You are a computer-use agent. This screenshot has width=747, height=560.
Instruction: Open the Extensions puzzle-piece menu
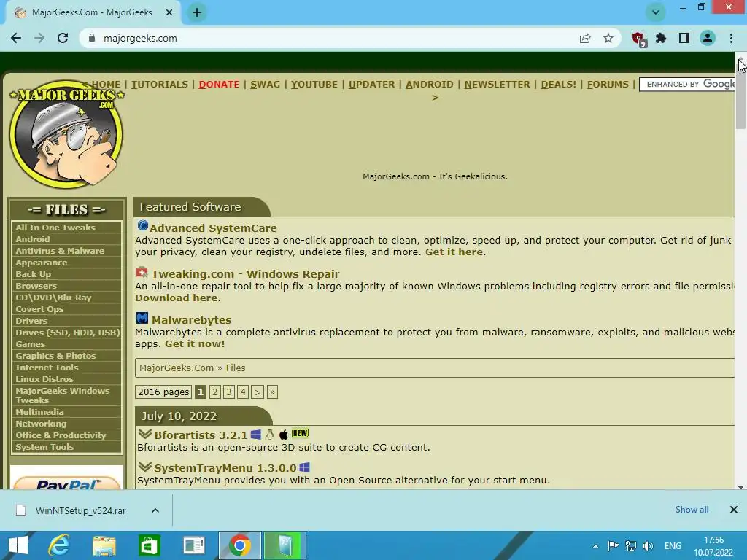tap(661, 38)
